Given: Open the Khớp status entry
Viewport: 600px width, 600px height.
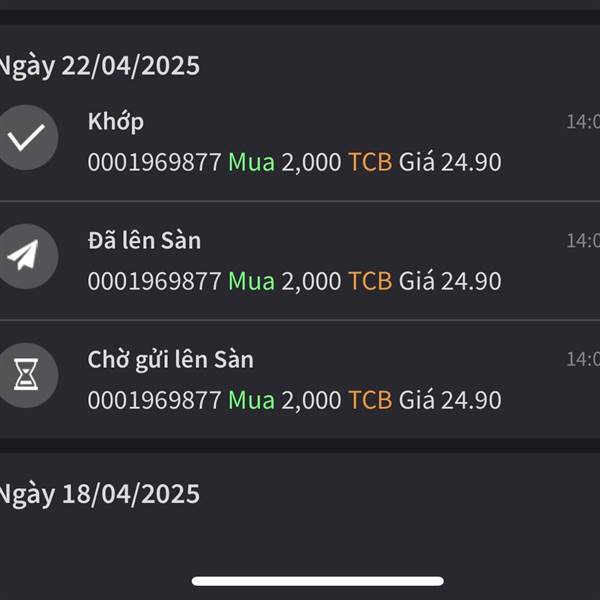Looking at the screenshot, I should [300, 141].
